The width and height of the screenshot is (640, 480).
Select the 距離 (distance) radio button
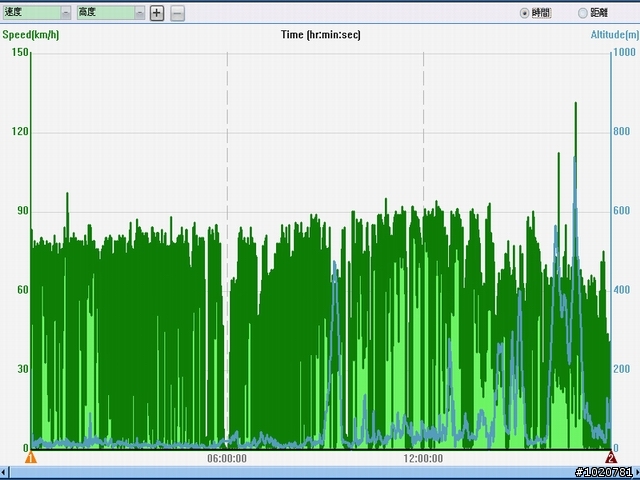click(582, 13)
